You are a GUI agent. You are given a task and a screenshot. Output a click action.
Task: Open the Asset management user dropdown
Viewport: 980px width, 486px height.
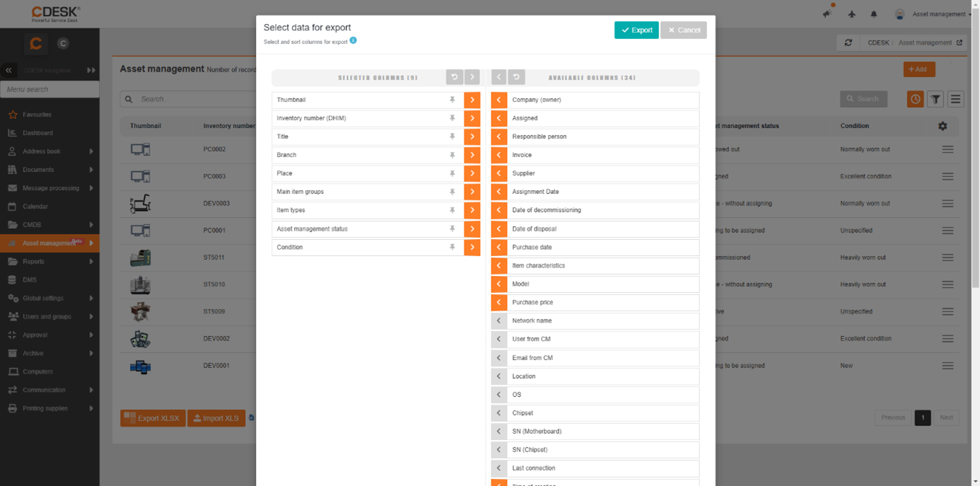click(933, 14)
